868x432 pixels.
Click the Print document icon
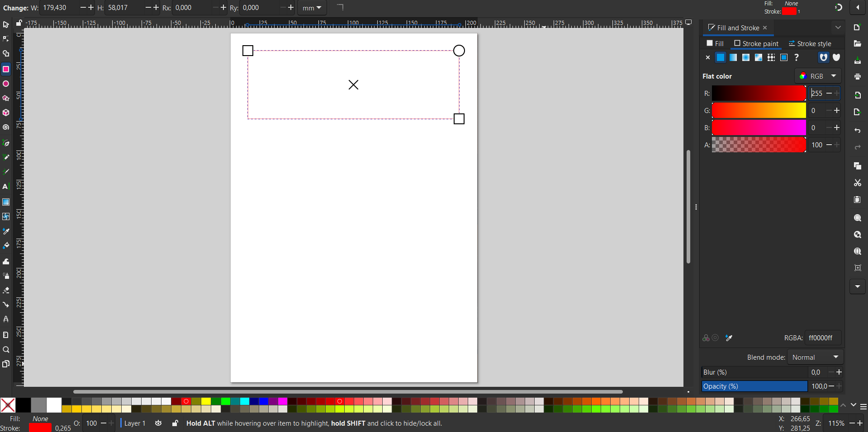857,77
